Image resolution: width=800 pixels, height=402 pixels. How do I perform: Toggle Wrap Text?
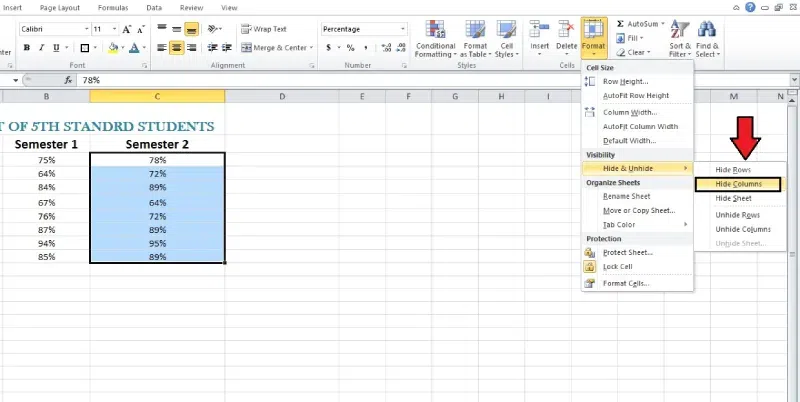264,29
